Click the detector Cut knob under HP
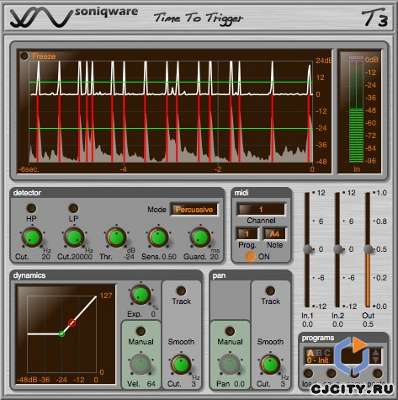The image size is (398, 400). 32,237
